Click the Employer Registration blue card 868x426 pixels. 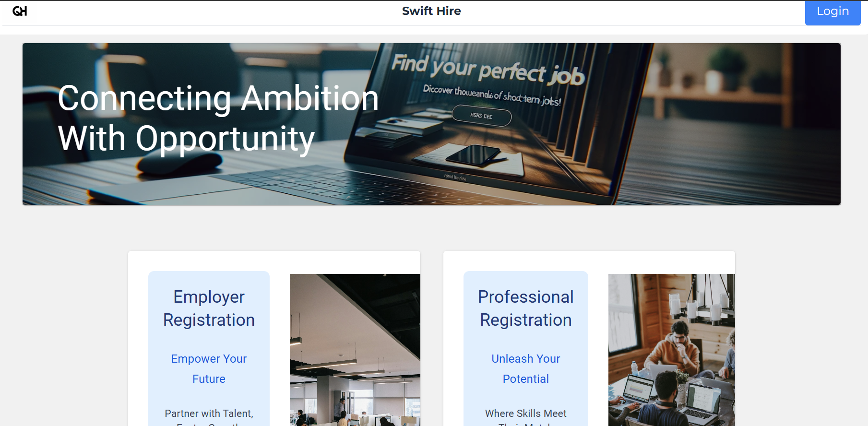point(209,348)
